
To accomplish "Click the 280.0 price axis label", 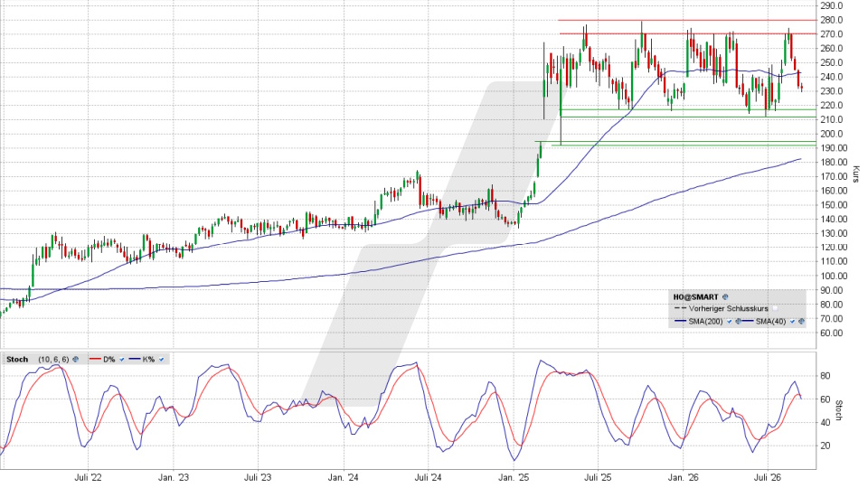I will click(832, 20).
